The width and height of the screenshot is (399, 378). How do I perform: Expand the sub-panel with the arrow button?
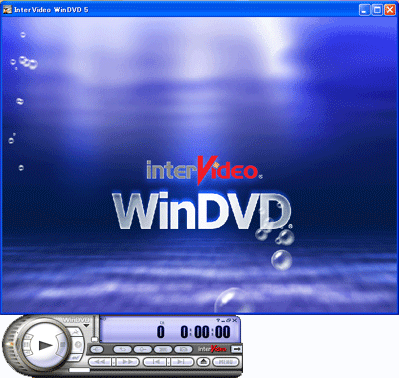coord(237,349)
